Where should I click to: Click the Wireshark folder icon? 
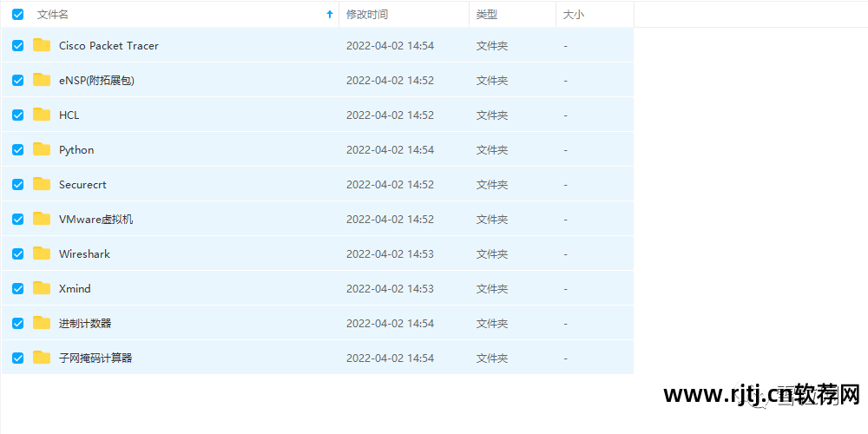coord(42,253)
